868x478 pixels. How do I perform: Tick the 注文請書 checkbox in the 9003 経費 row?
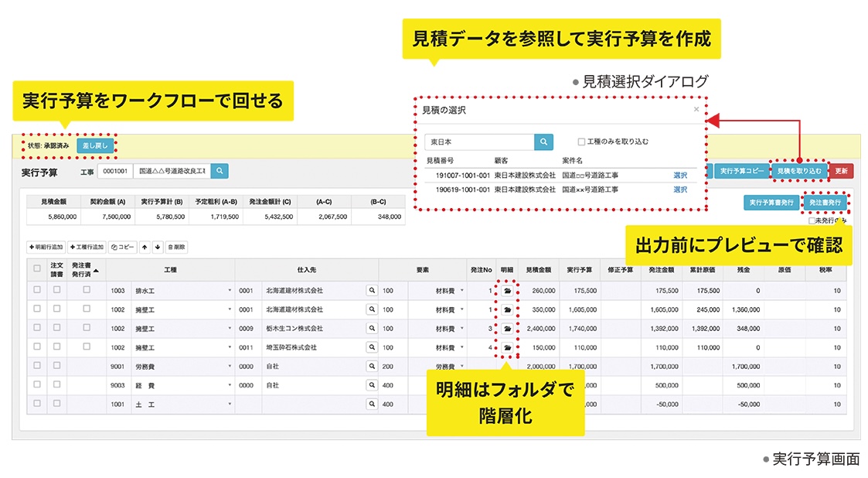56,384
